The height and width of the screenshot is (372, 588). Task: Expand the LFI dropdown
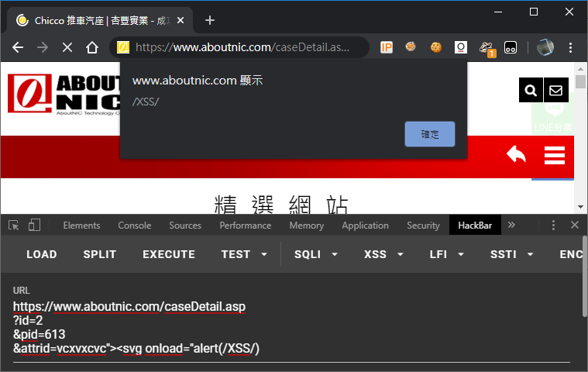click(446, 254)
